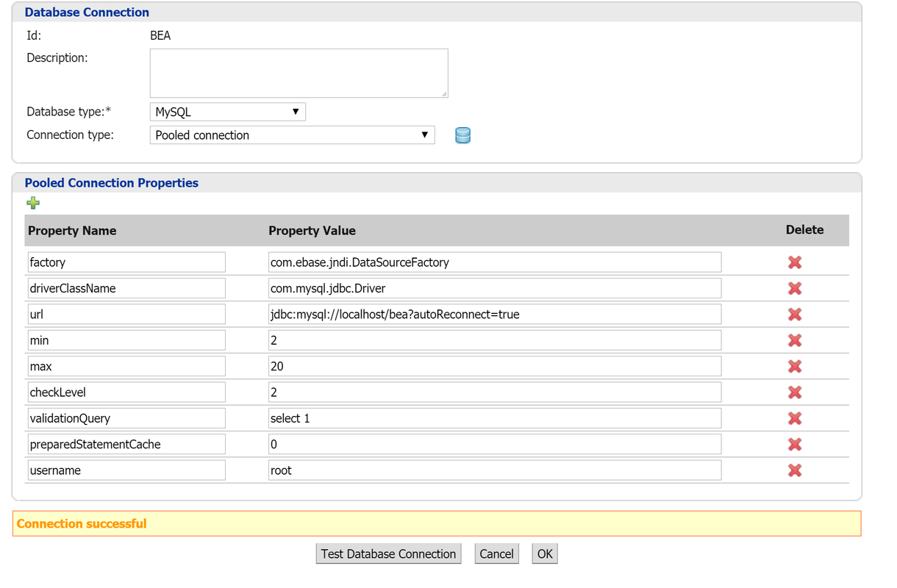This screenshot has height=588, width=897.
Task: Open the Pooled connection type dropdown
Action: (x=293, y=135)
